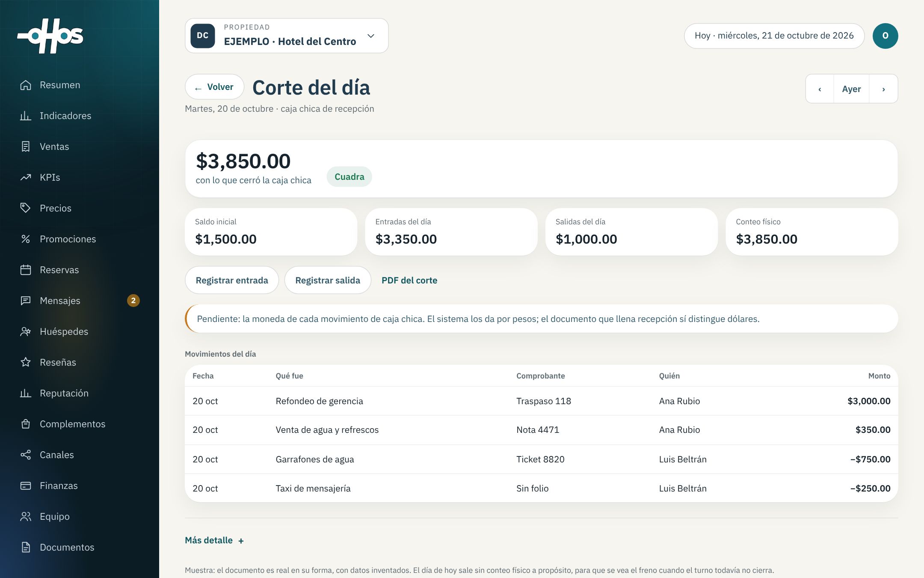Click the Ticket 8820 comprobante cell
Image resolution: width=924 pixels, height=578 pixels.
540,459
